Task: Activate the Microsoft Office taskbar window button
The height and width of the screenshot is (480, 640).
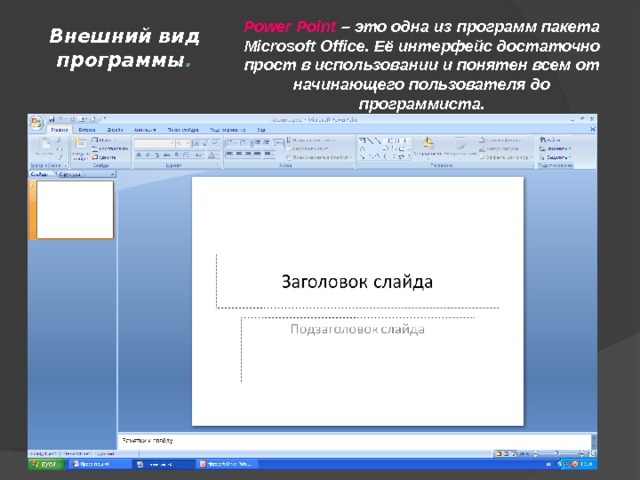Action: tap(227, 464)
